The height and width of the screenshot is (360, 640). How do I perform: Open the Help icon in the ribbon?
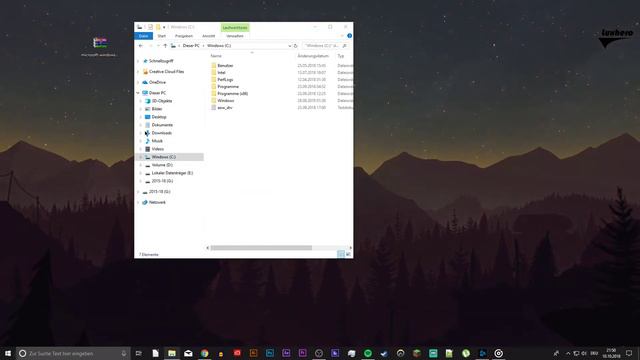[x=349, y=36]
